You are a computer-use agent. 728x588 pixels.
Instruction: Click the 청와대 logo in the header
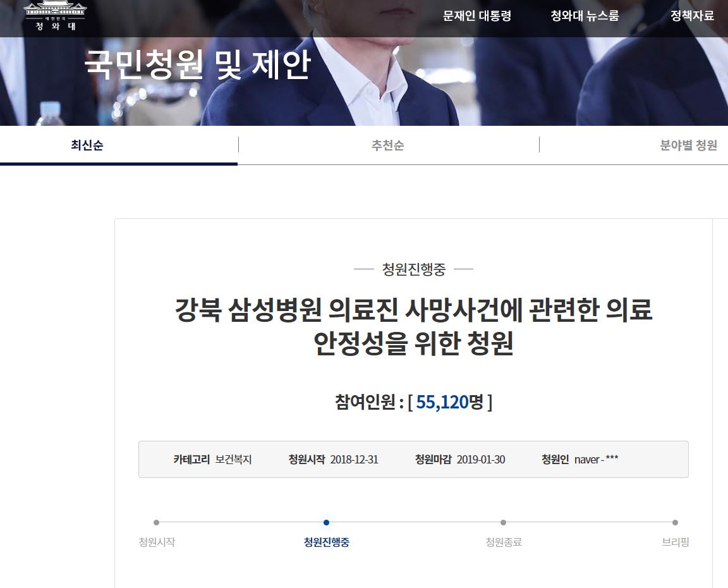[x=54, y=16]
